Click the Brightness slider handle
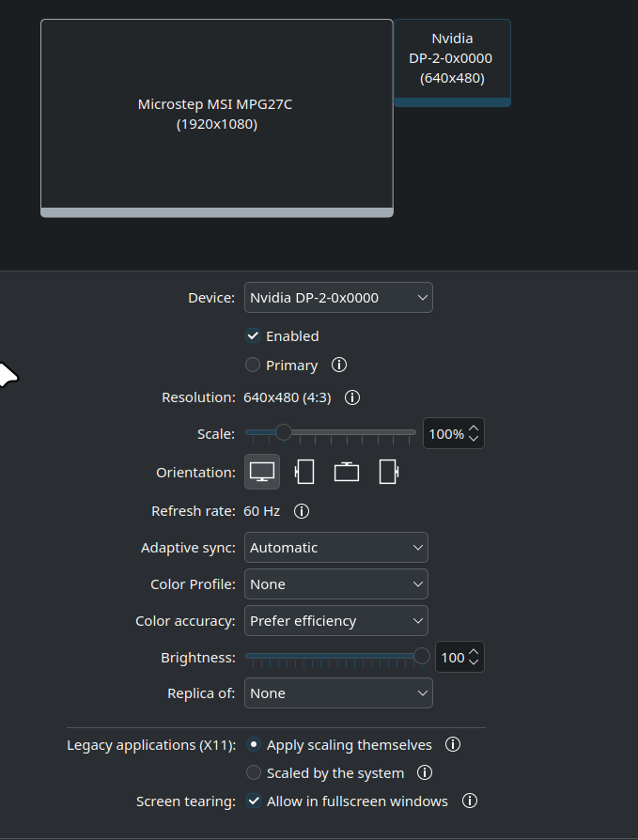This screenshot has width=638, height=840. [422, 656]
